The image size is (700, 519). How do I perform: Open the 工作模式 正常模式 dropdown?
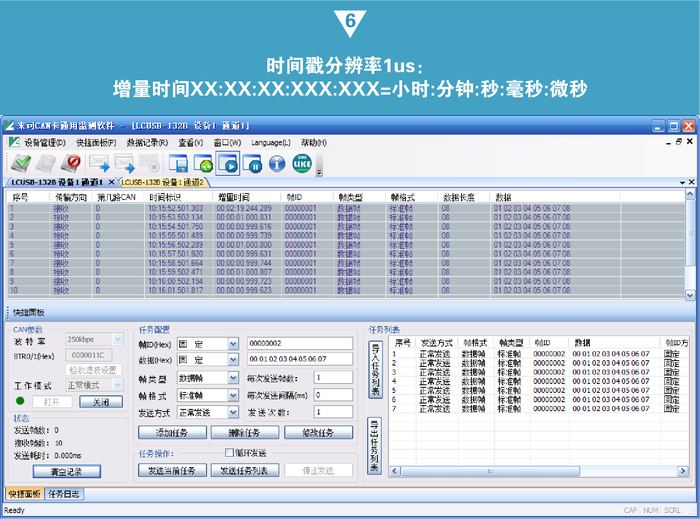[x=117, y=385]
